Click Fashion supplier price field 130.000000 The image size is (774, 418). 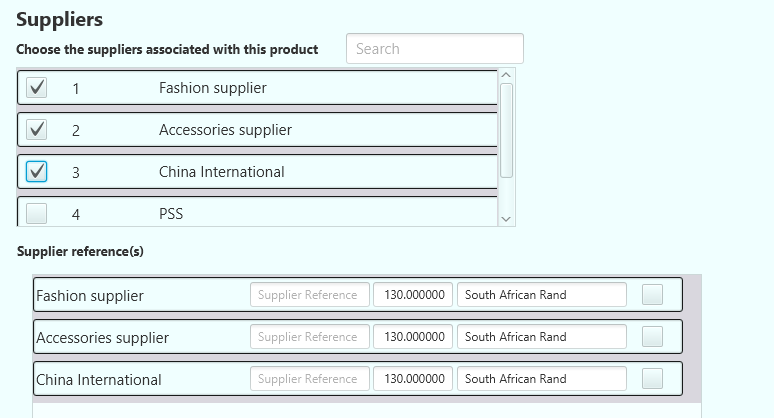click(x=413, y=295)
